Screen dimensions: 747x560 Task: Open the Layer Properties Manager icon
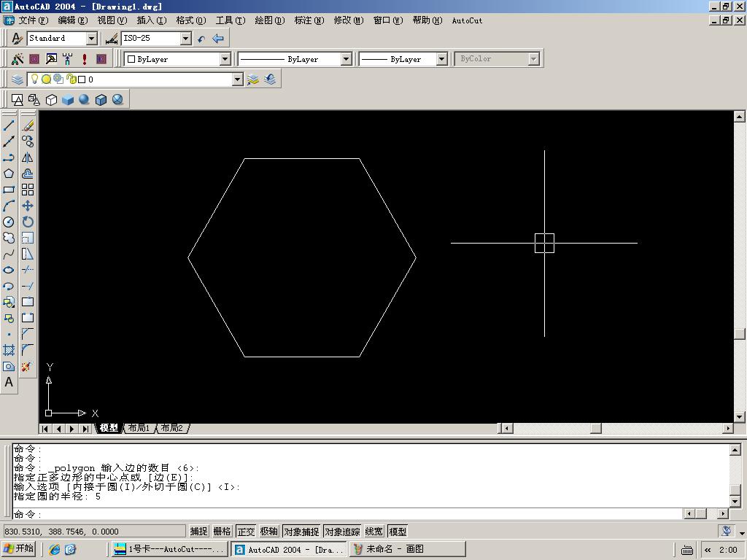coord(18,79)
